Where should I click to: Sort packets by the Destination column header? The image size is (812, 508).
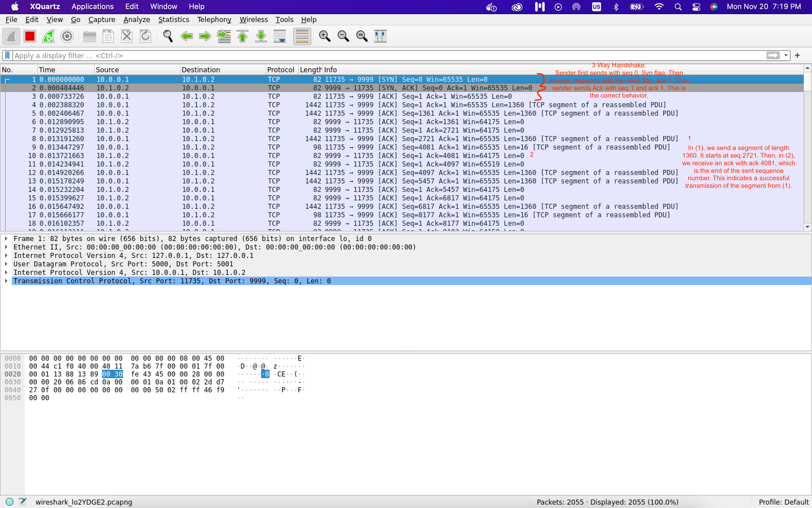pos(223,69)
